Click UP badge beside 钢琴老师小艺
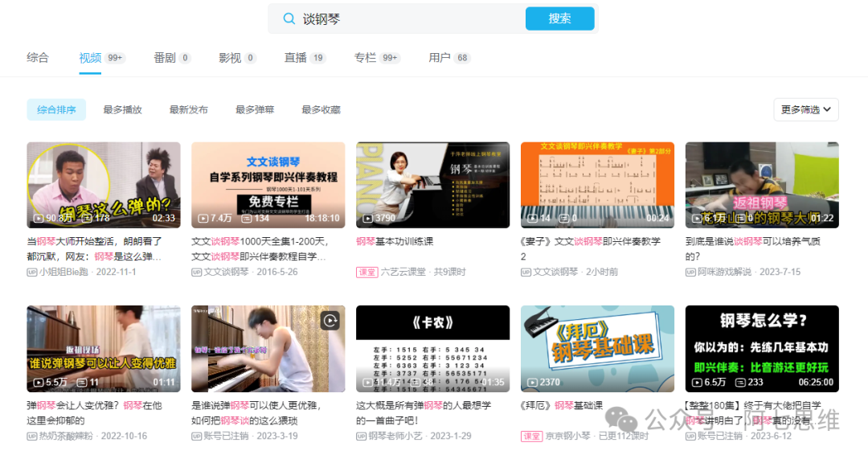The width and height of the screenshot is (868, 455). coord(362,436)
